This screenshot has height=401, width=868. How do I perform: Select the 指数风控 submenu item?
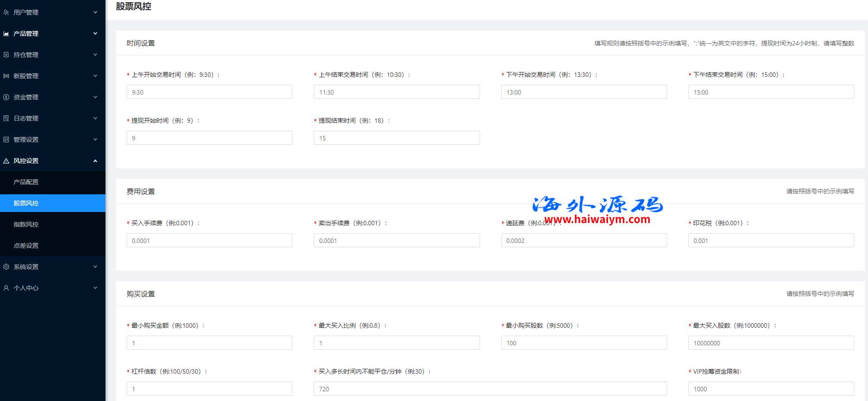(x=26, y=224)
